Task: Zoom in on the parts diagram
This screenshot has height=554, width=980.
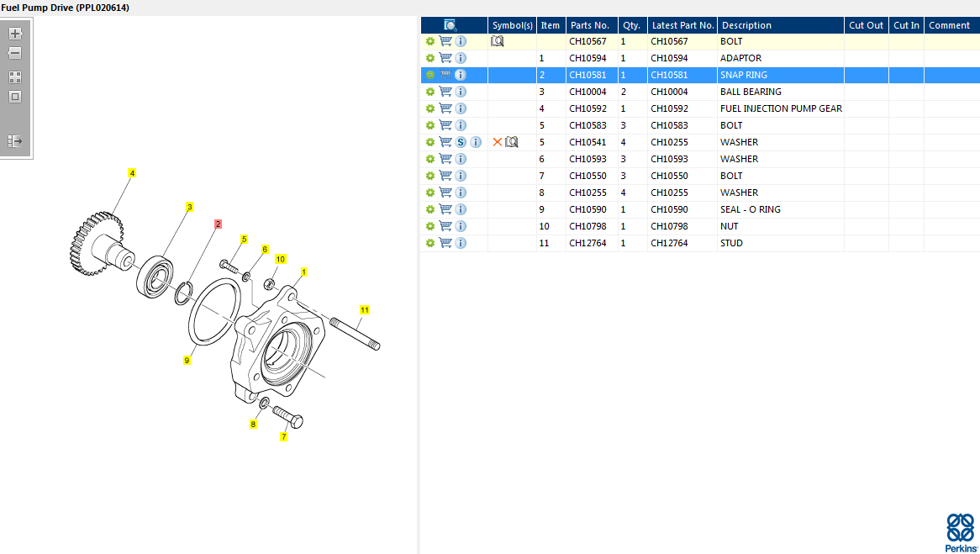Action: point(15,34)
